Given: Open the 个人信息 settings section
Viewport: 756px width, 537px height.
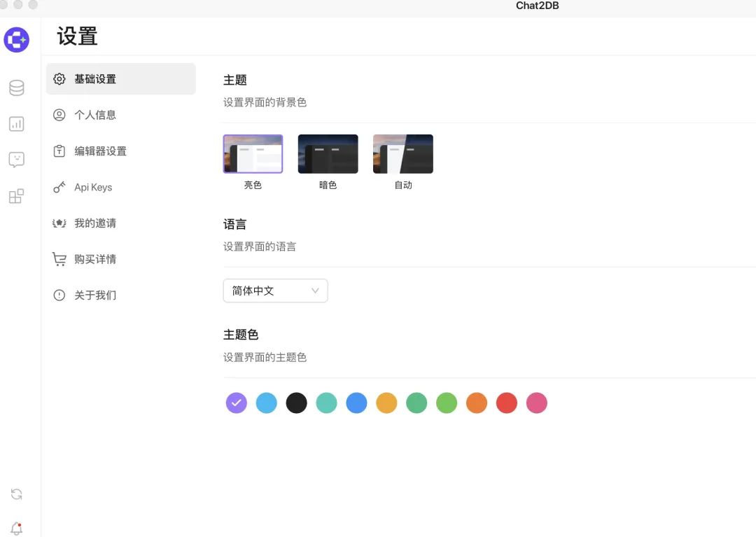Looking at the screenshot, I should (120, 115).
